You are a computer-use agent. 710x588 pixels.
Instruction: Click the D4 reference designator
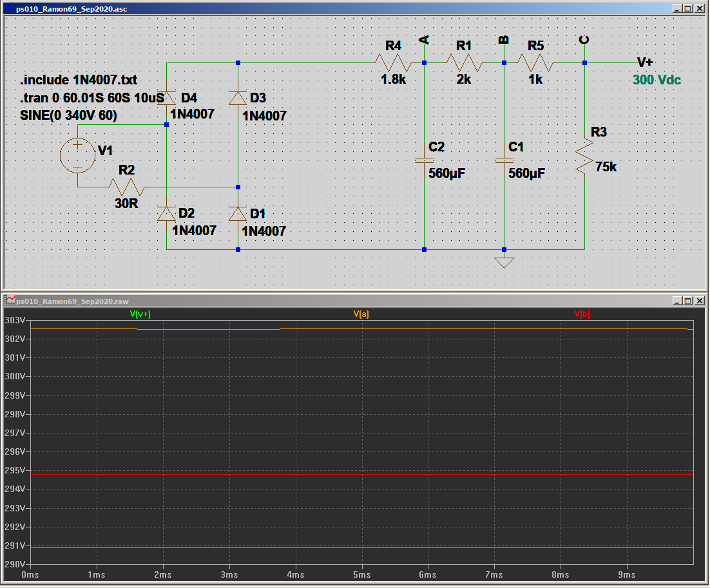point(189,98)
